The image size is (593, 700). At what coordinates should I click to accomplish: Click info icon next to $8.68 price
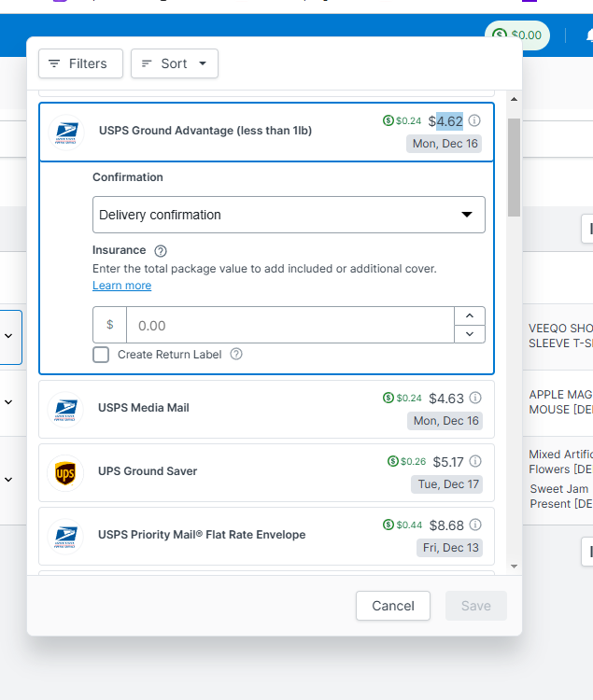click(475, 525)
